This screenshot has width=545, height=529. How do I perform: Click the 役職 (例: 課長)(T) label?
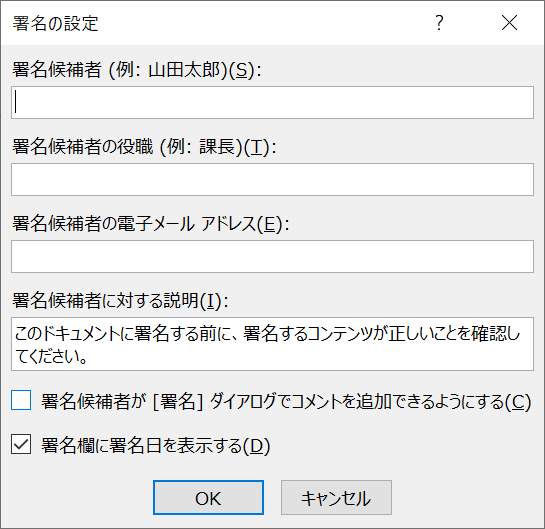pyautogui.click(x=144, y=147)
